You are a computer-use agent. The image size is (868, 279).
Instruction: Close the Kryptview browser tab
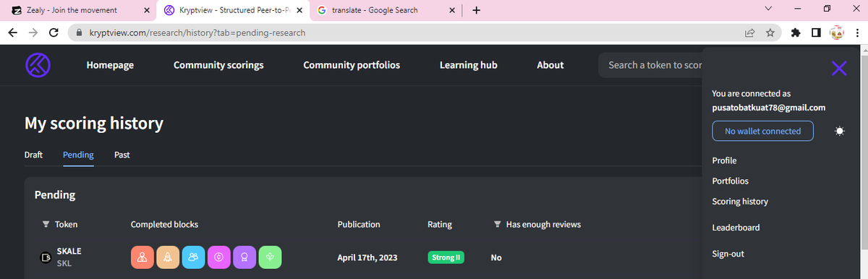tap(299, 11)
